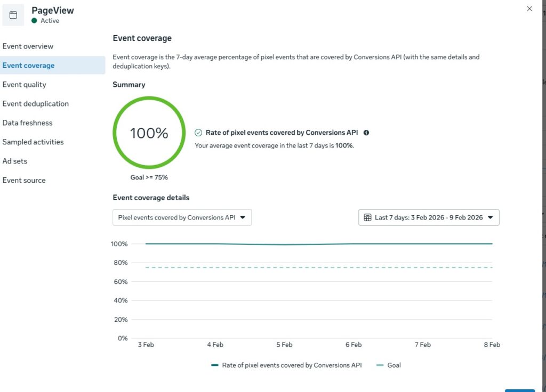546x392 pixels.
Task: Toggle the Goal legend entry
Action: point(389,365)
